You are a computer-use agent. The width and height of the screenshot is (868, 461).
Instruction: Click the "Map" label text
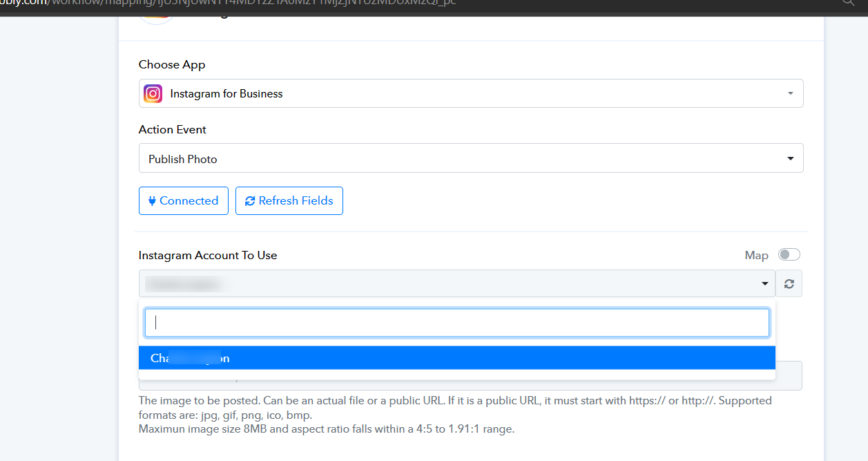click(x=757, y=255)
